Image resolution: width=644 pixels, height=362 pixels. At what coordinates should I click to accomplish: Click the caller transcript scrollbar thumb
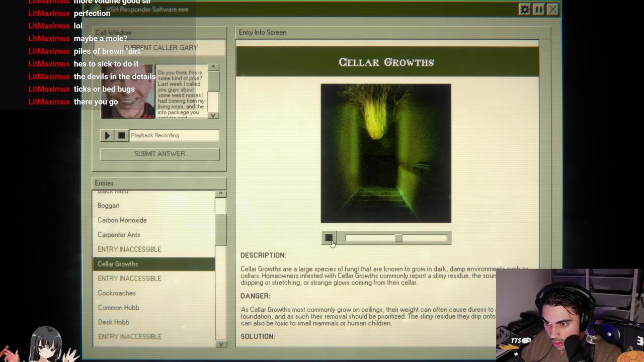(213, 82)
